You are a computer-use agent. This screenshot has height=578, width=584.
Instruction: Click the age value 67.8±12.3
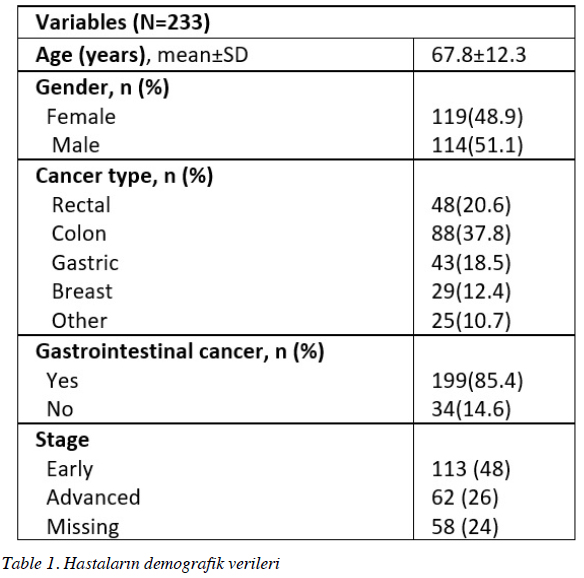(x=479, y=55)
